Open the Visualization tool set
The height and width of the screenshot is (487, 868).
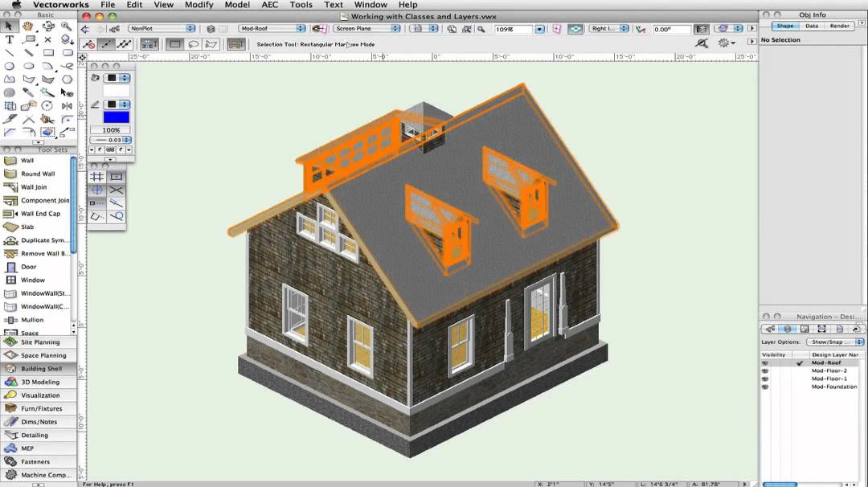pos(39,395)
